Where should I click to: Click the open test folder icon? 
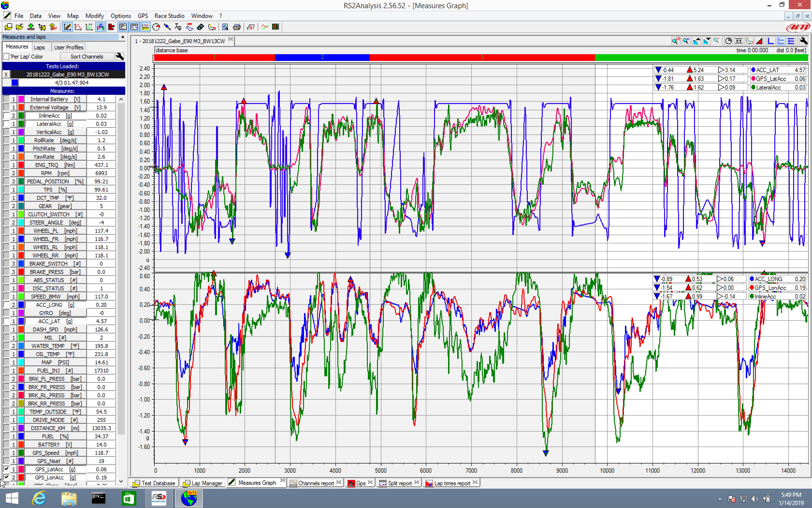point(20,27)
